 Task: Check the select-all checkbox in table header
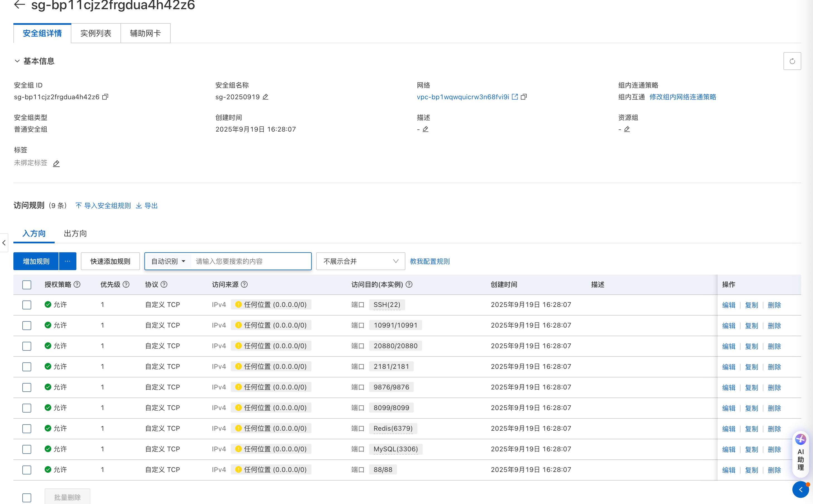click(27, 285)
